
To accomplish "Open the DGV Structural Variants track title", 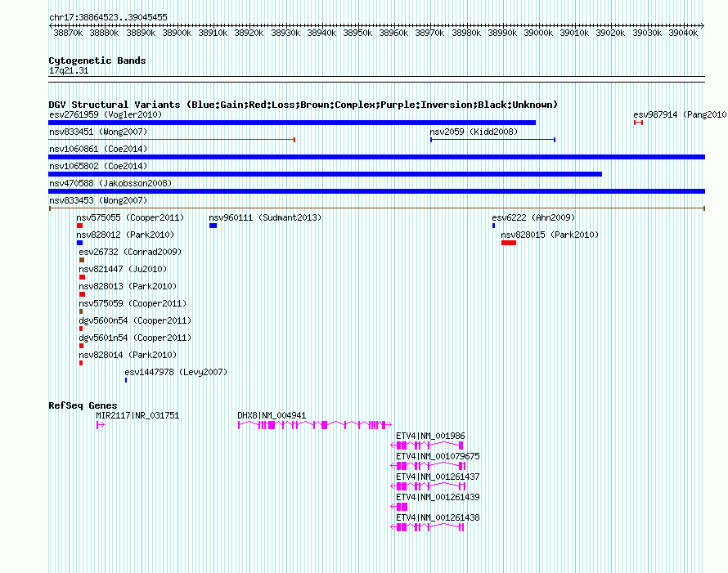I will coord(303,105).
